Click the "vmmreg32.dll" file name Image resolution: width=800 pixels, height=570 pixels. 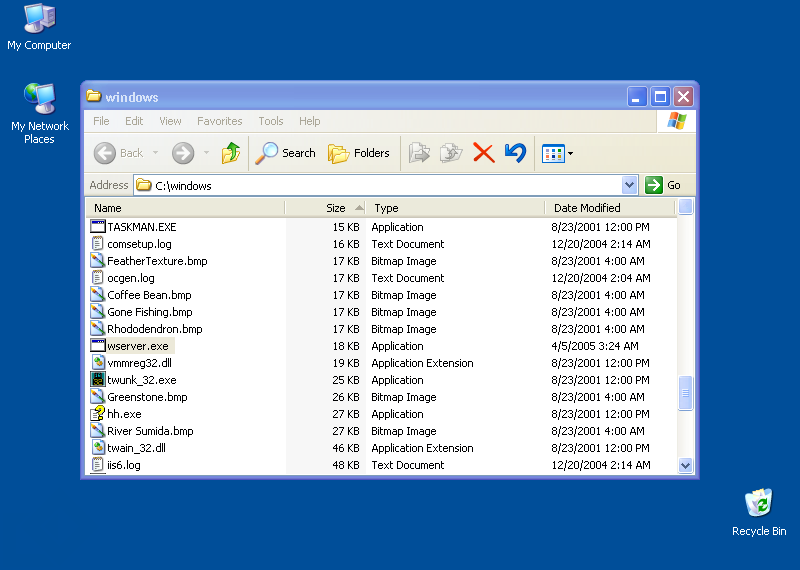coord(139,363)
